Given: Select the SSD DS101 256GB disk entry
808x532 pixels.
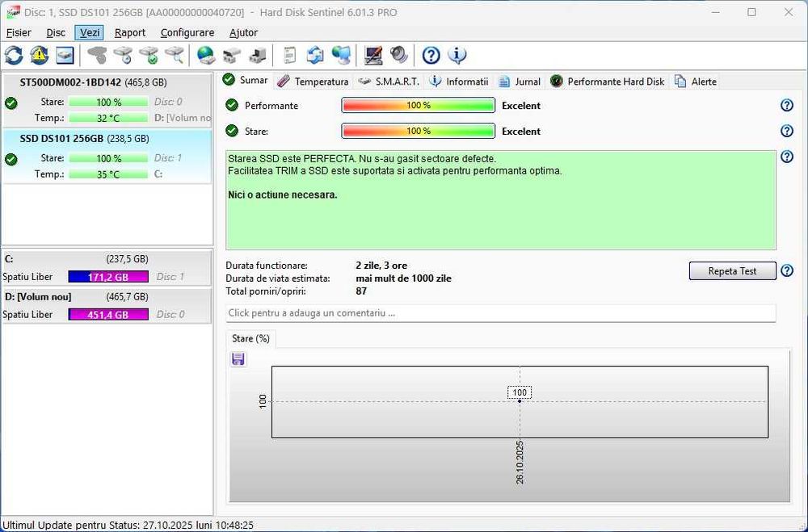Looking at the screenshot, I should pos(107,156).
